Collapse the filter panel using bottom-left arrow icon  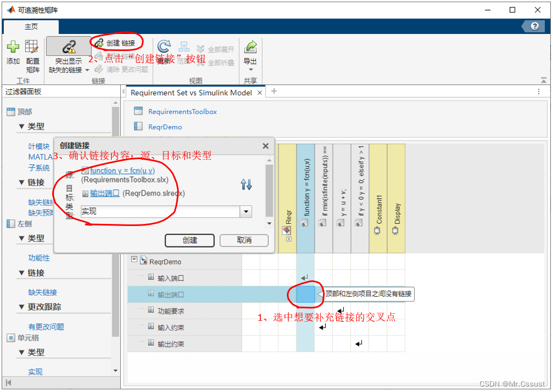(x=9, y=382)
